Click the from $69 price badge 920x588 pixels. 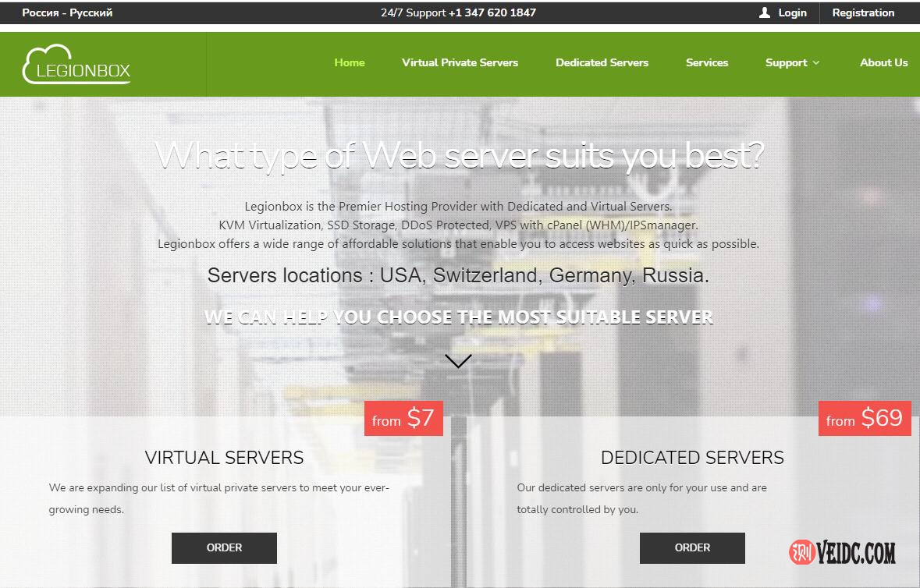point(865,419)
